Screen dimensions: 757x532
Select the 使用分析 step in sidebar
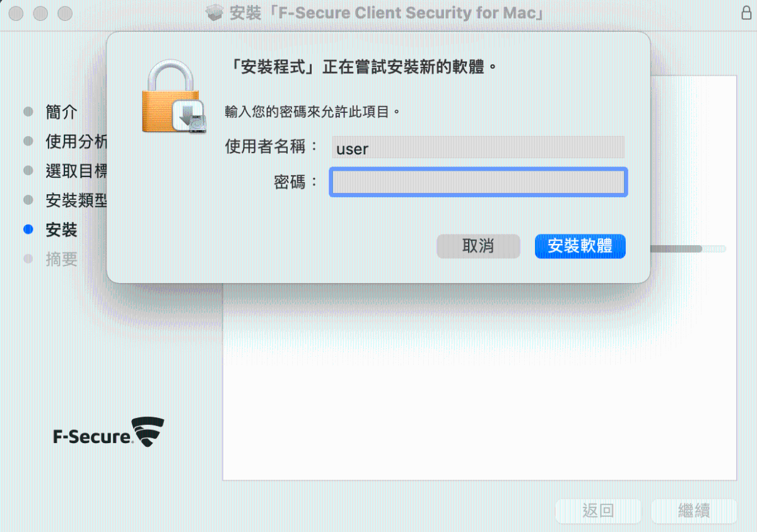76,141
